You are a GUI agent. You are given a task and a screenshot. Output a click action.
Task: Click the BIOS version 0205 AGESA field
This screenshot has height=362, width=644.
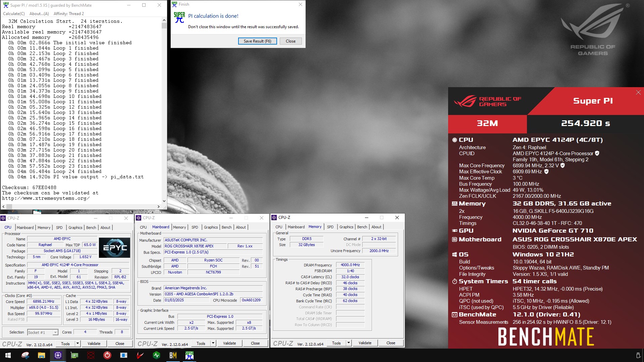pos(213,294)
